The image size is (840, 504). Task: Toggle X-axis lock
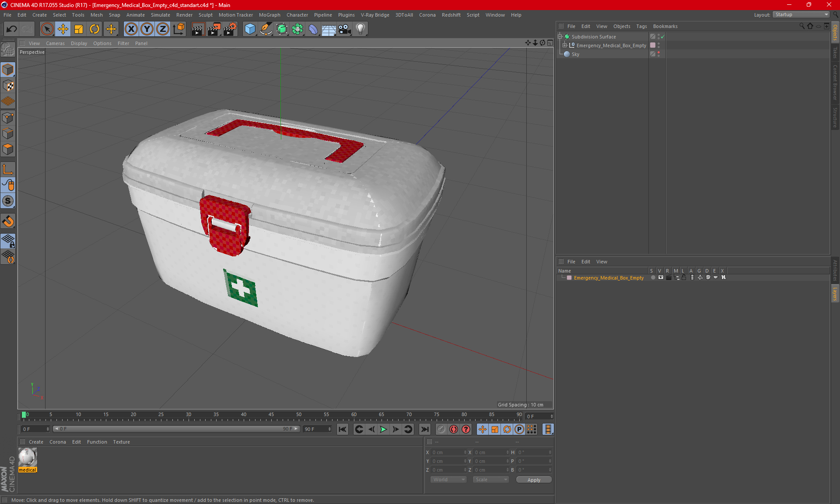pyautogui.click(x=131, y=29)
